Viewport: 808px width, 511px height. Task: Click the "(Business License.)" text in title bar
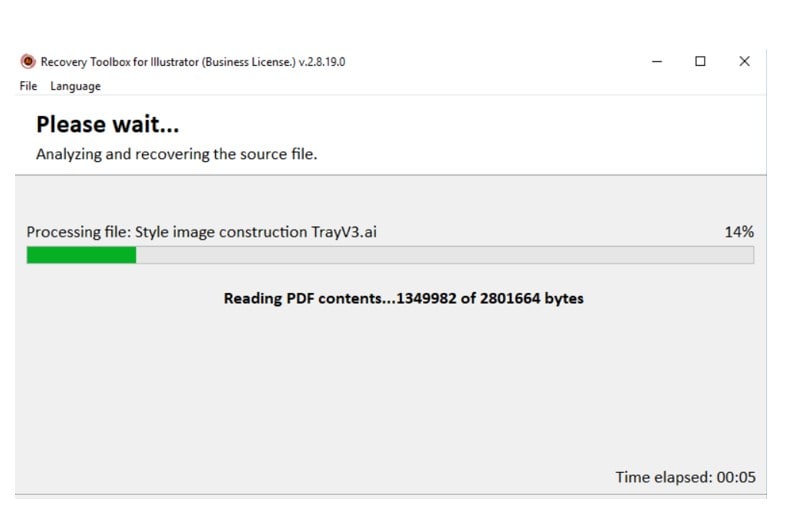[x=248, y=61]
